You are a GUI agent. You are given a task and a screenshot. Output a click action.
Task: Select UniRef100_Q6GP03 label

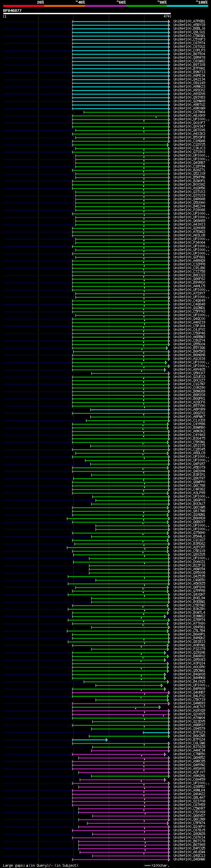coord(189,500)
